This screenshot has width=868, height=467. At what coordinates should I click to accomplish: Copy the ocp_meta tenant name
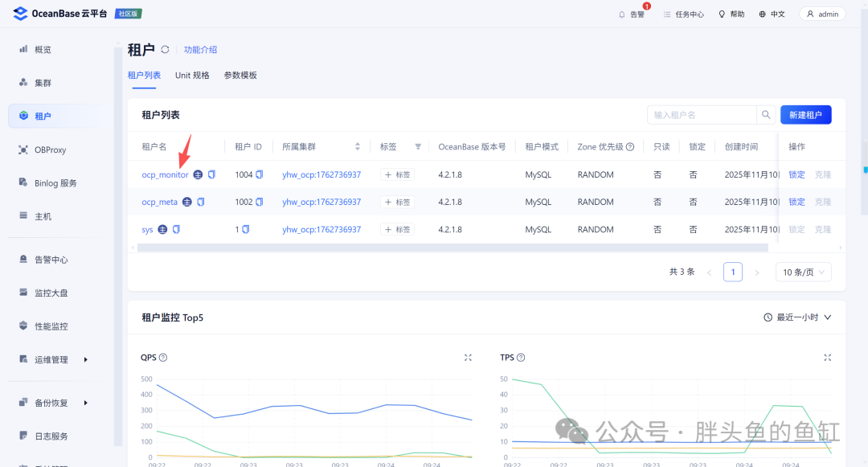coord(201,202)
